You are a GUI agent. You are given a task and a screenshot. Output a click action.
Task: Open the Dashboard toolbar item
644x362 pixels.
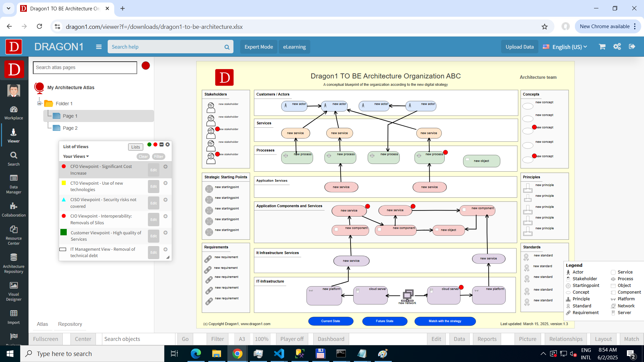pos(331,339)
